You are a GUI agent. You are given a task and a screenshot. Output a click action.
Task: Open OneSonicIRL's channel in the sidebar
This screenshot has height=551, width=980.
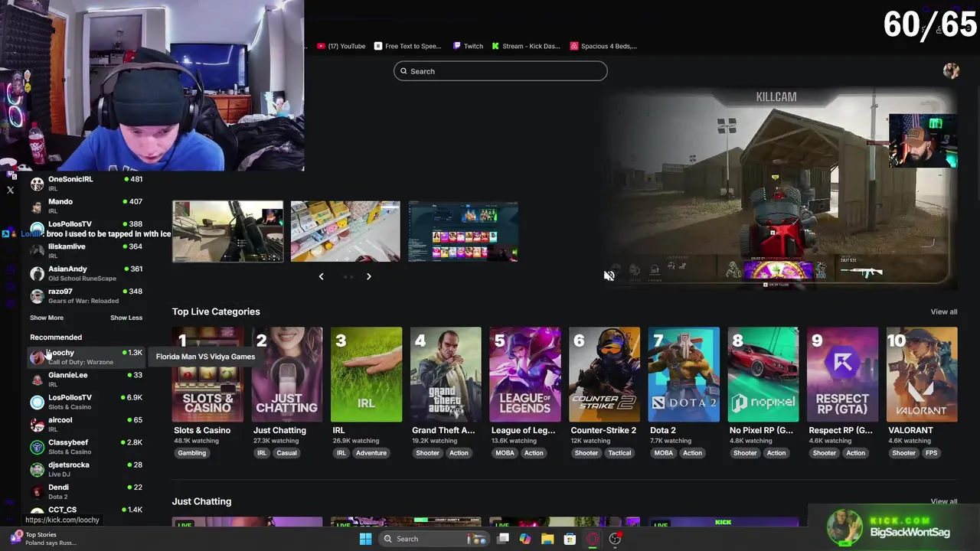point(86,184)
